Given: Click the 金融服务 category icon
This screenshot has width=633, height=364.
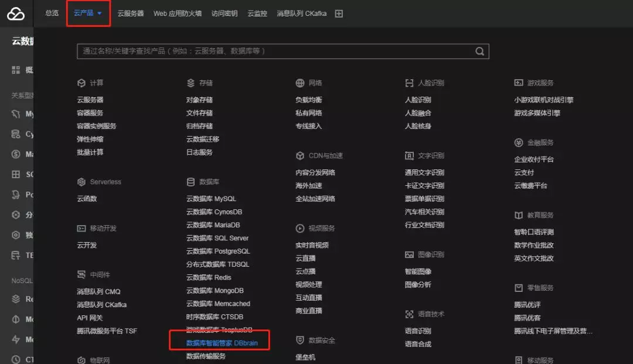Looking at the screenshot, I should pyautogui.click(x=519, y=142).
